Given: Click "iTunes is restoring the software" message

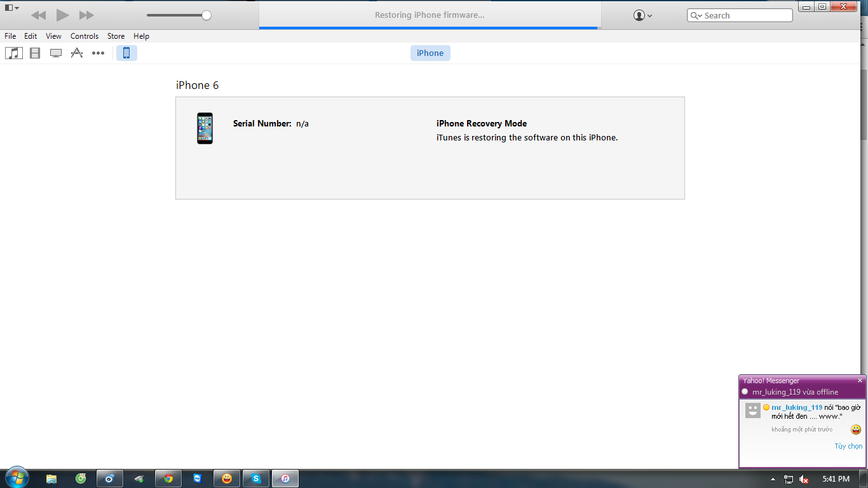Looking at the screenshot, I should (x=527, y=138).
